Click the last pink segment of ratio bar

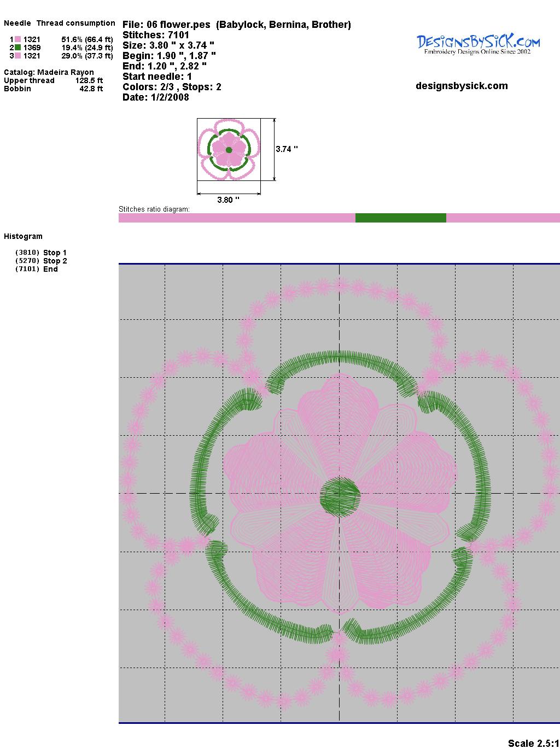503,218
